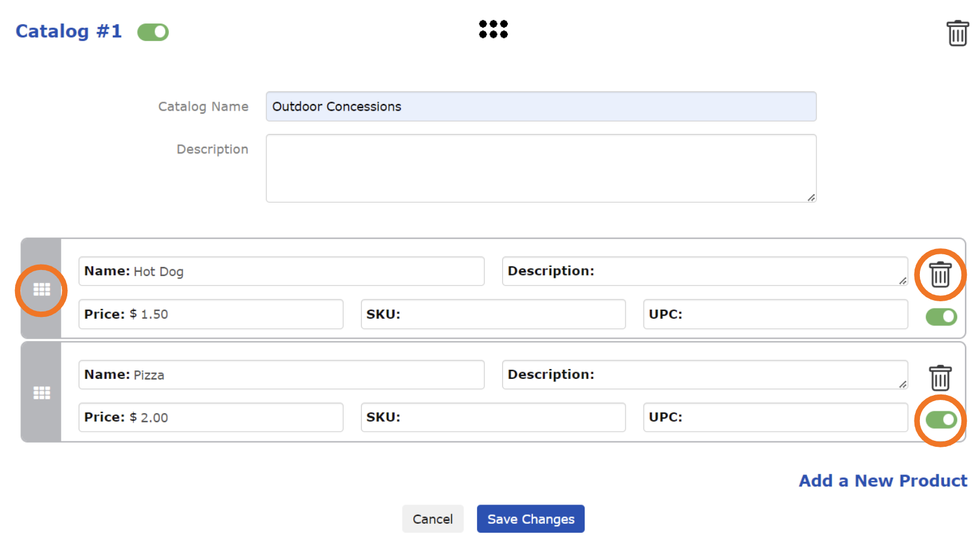This screenshot has height=537, width=980.
Task: Click the Catalog #1 heading
Action: click(x=68, y=31)
